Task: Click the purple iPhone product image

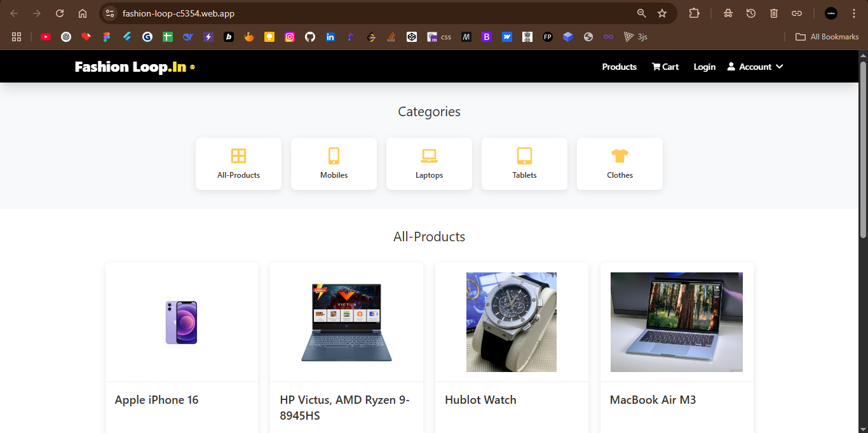Action: (182, 323)
